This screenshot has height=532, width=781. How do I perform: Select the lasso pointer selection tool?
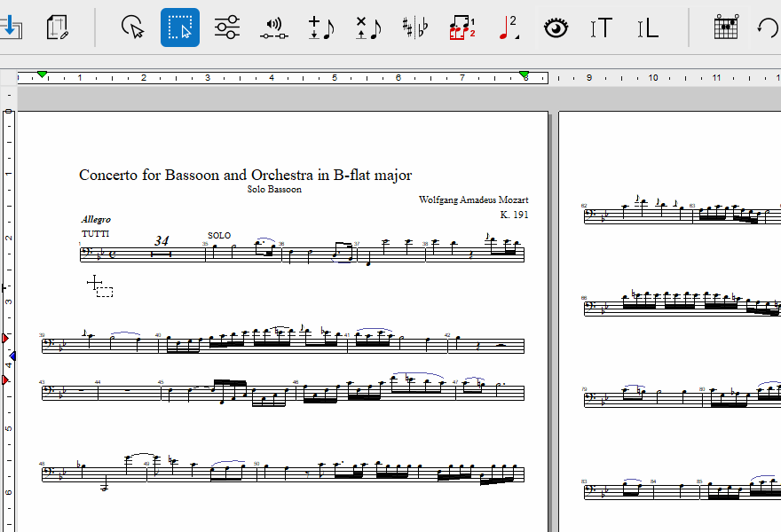[x=133, y=27]
